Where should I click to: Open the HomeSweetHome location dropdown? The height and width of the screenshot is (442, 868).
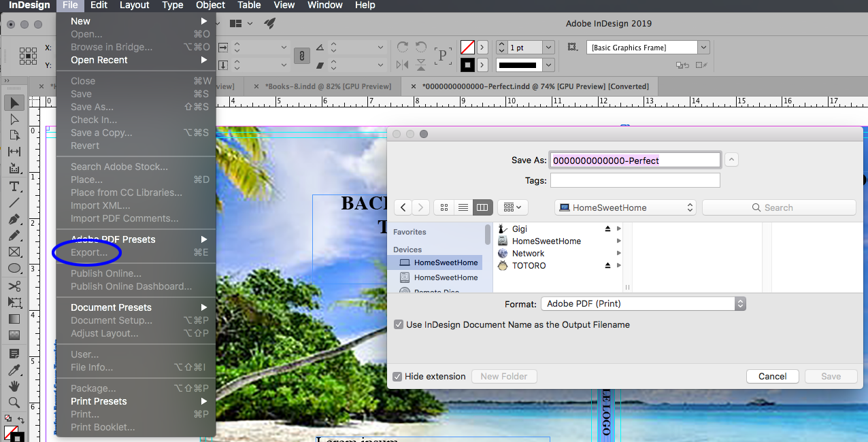625,207
